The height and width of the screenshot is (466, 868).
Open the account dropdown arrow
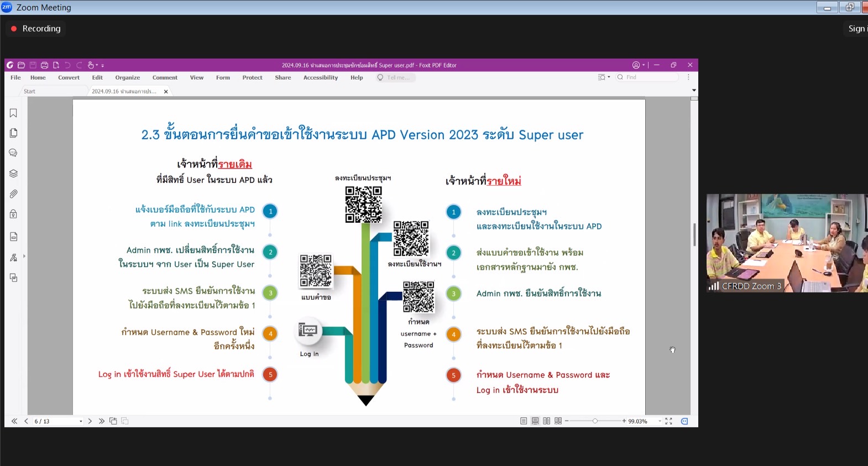[644, 65]
